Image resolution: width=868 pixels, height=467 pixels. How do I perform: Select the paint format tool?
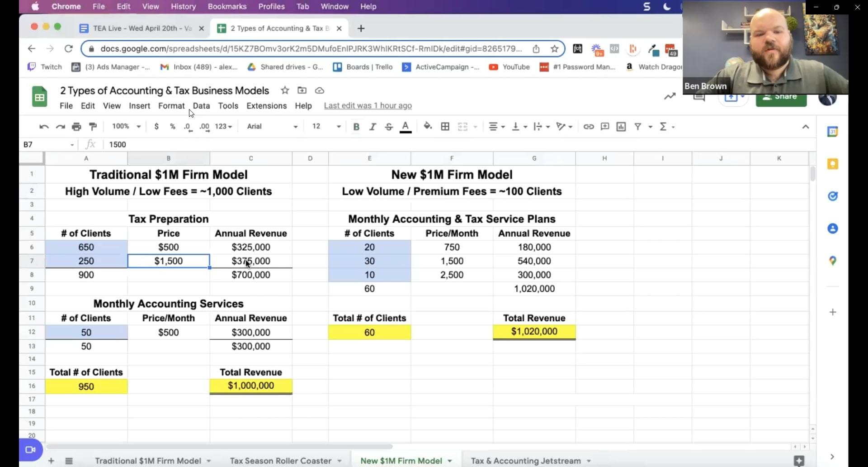point(93,127)
